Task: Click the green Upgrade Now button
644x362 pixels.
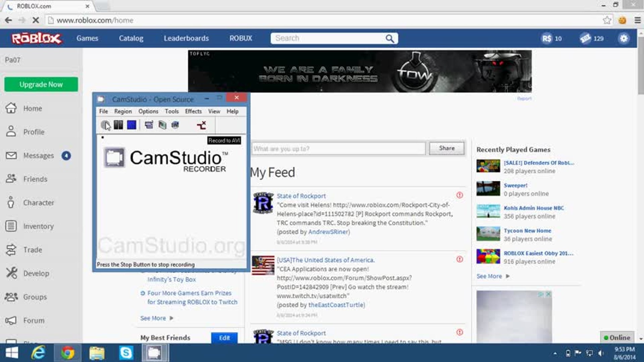Action: pos(41,84)
